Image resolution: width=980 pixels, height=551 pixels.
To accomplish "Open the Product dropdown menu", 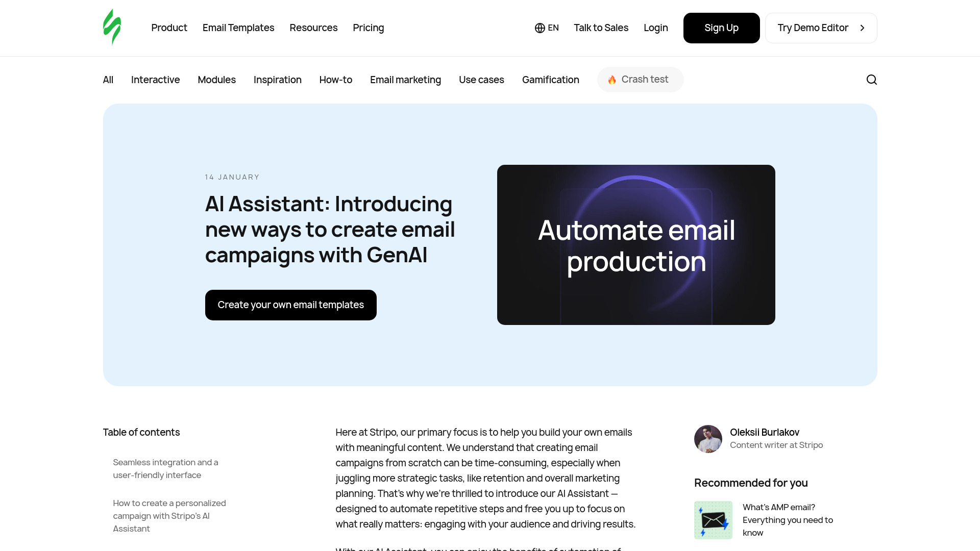I will (169, 28).
